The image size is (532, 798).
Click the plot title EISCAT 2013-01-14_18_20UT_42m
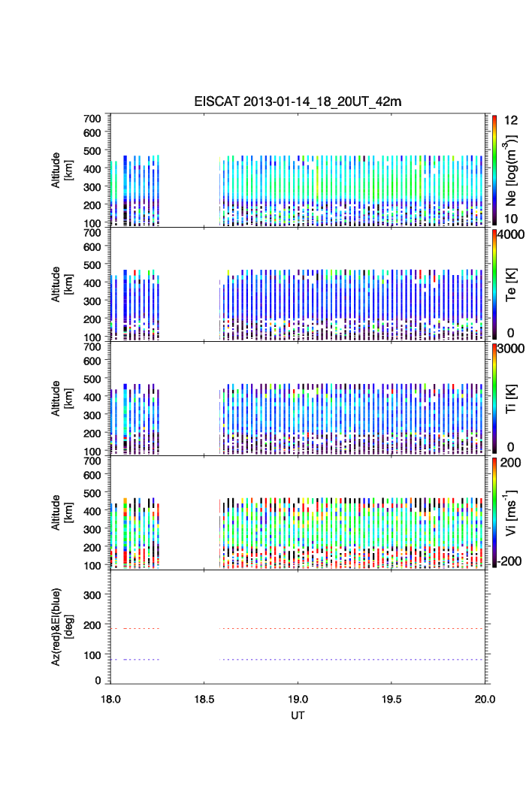(298, 101)
